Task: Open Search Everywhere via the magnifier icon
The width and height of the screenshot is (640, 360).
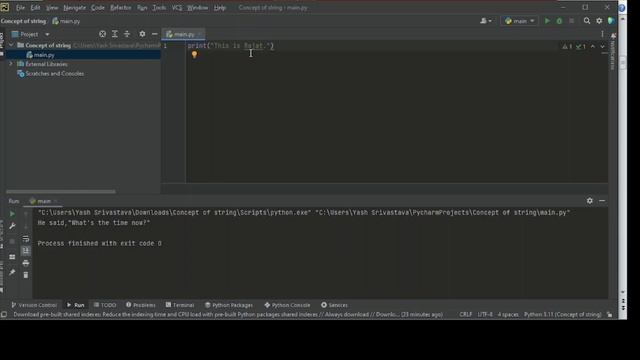Action: click(x=587, y=21)
